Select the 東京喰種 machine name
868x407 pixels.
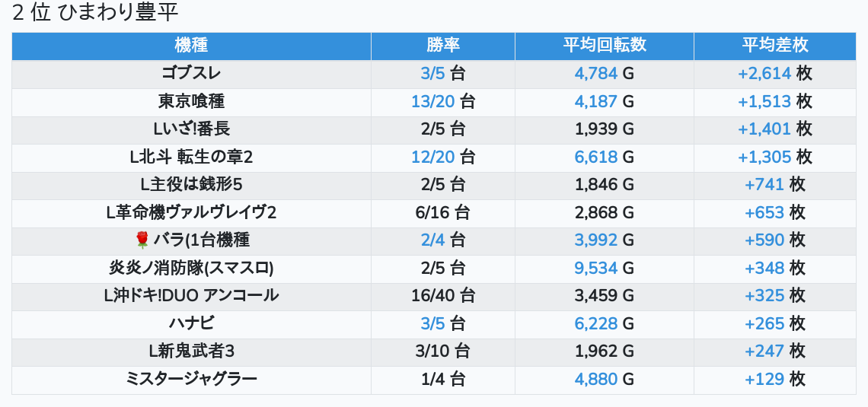pyautogui.click(x=191, y=101)
